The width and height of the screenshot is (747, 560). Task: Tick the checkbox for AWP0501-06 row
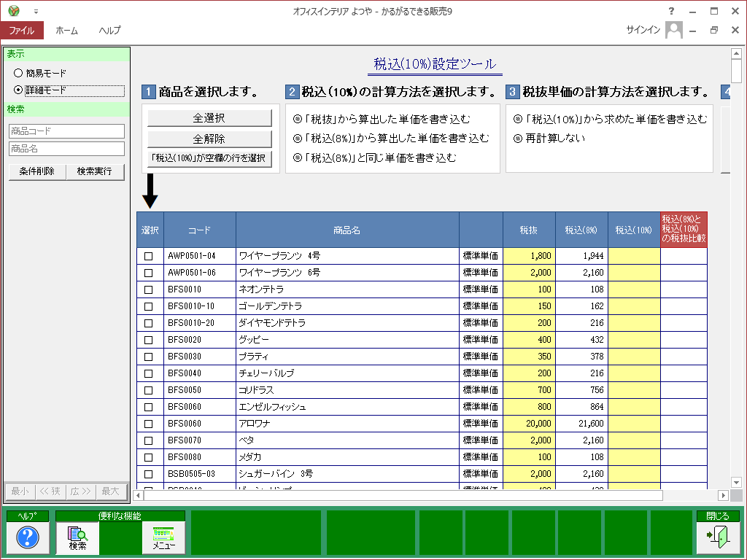pyautogui.click(x=149, y=273)
